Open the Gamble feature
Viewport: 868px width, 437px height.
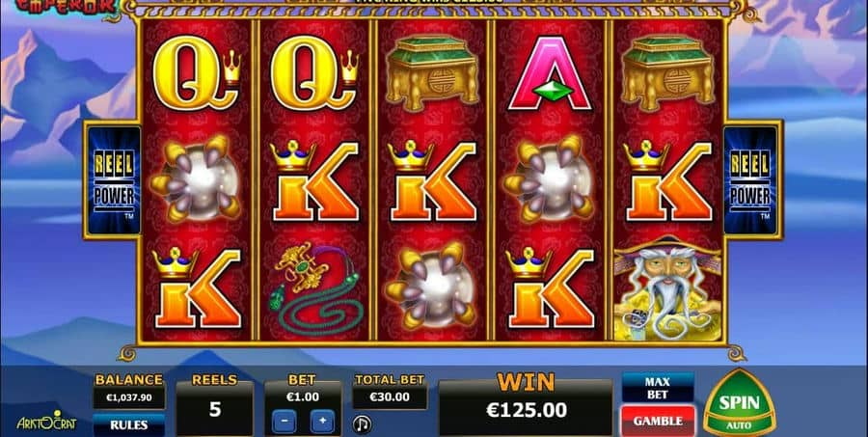pos(658,421)
